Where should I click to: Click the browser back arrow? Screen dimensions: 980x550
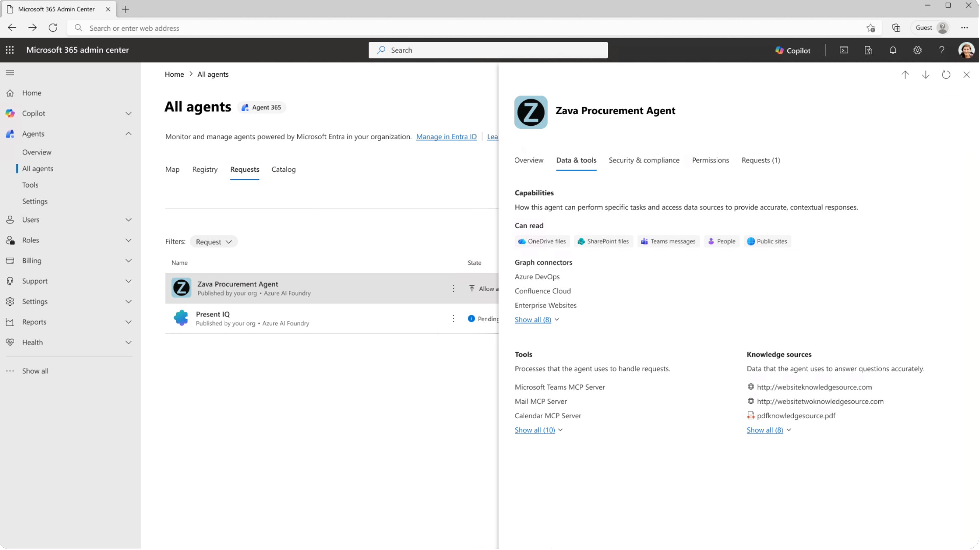pyautogui.click(x=12, y=28)
